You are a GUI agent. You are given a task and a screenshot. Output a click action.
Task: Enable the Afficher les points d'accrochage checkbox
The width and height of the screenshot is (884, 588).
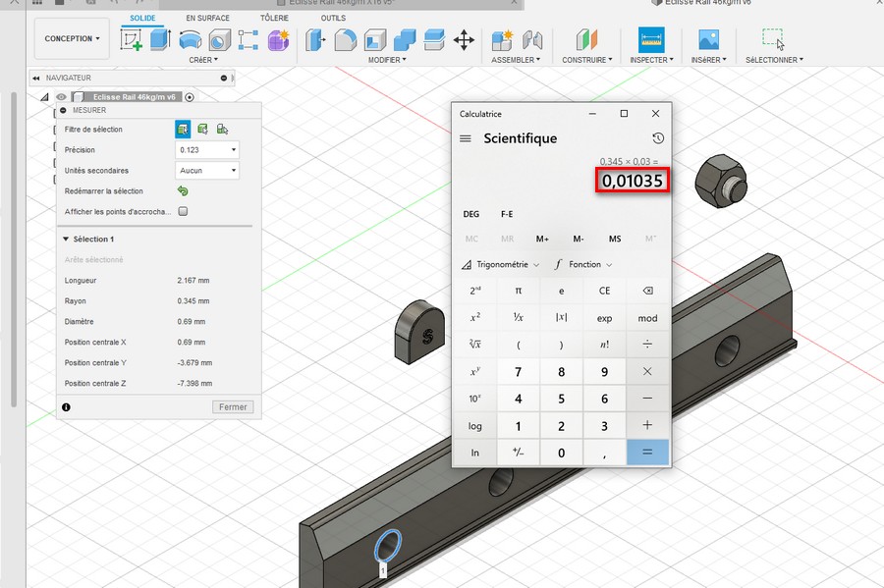(x=183, y=211)
